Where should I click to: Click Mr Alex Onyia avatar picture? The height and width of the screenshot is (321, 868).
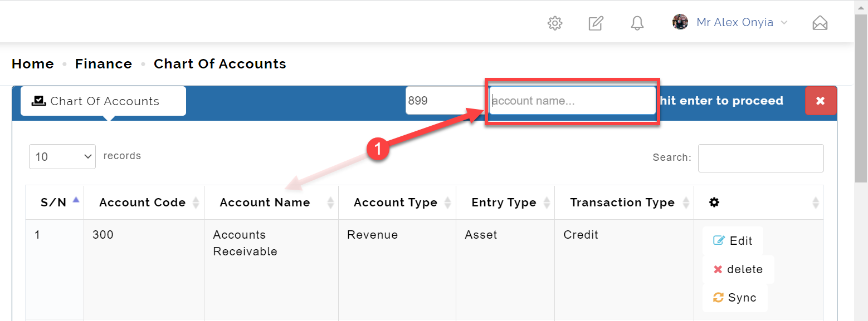[680, 22]
